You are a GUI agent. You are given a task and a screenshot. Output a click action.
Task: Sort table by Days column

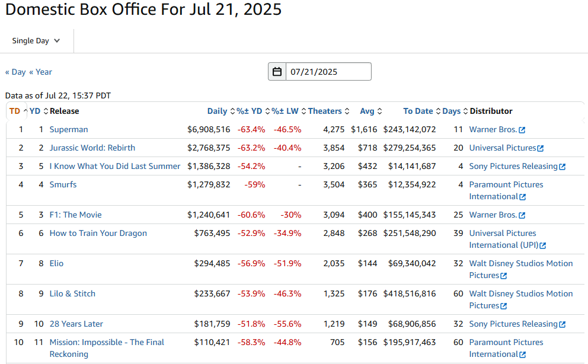455,111
